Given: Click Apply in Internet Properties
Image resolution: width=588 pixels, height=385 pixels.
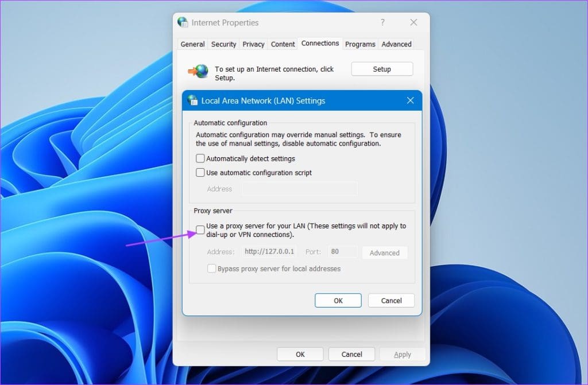Looking at the screenshot, I should (403, 354).
